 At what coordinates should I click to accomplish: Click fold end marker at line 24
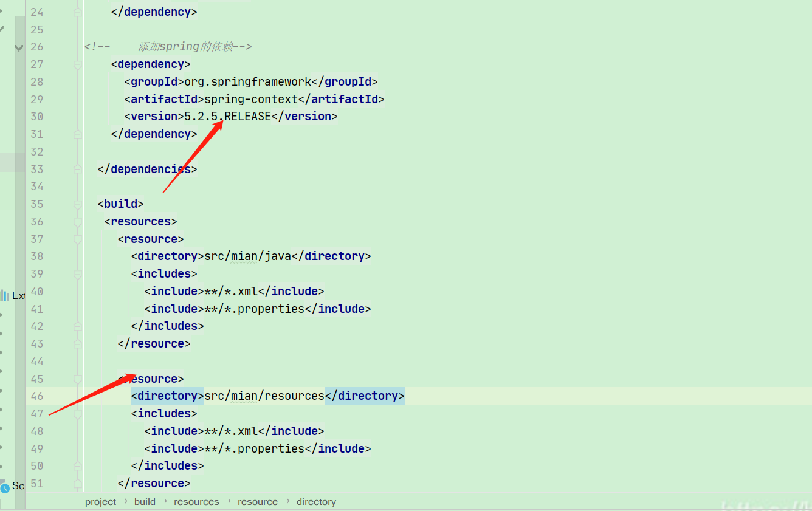coord(77,12)
